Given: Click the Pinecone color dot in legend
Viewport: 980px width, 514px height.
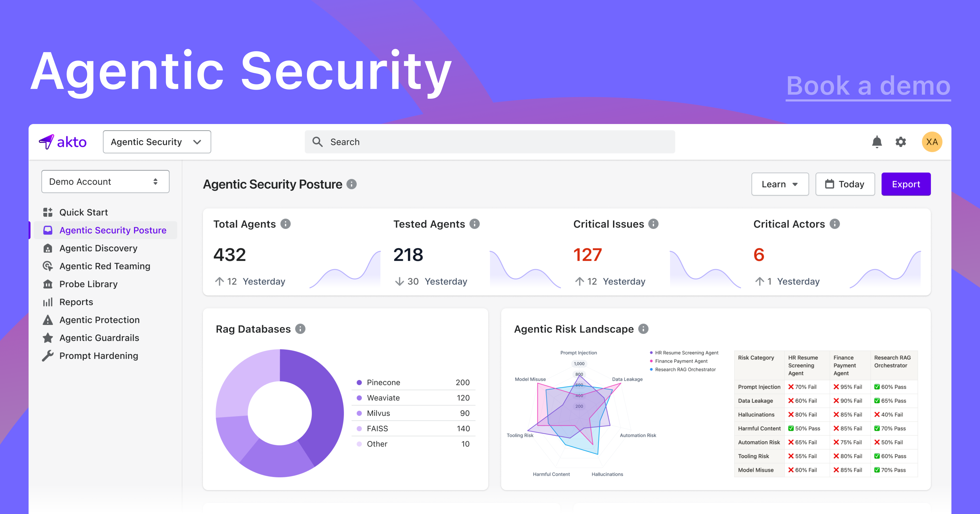Looking at the screenshot, I should click(x=359, y=382).
